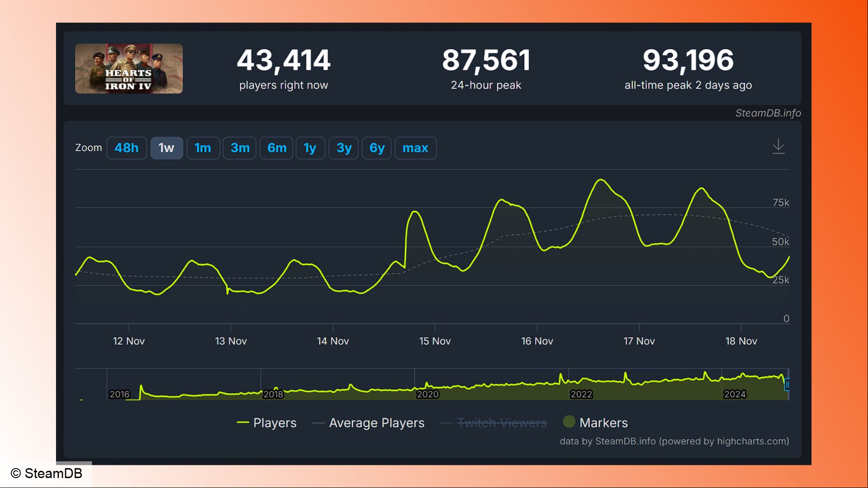Click the 2022 label in navigator timeline
Viewport: 868px width, 488px height.
[581, 395]
